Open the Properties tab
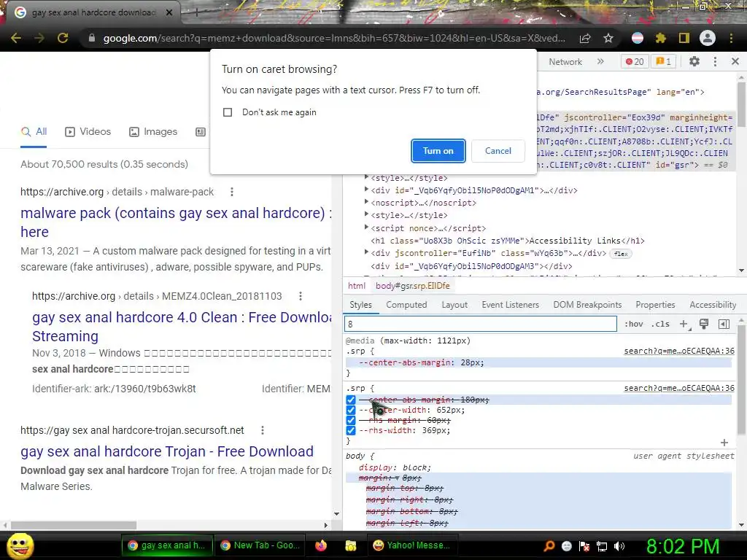The width and height of the screenshot is (747, 560). pyautogui.click(x=655, y=305)
